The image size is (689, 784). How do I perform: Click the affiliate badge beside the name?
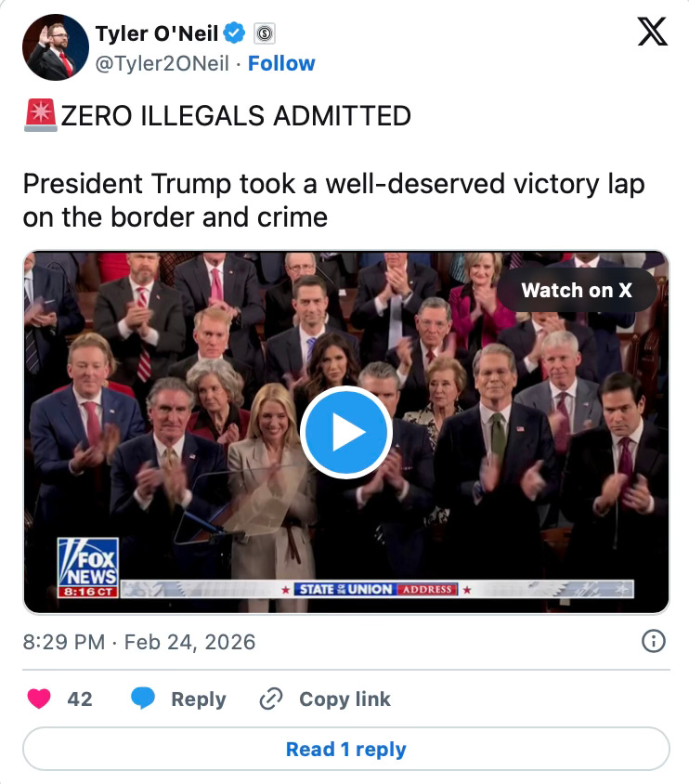tap(265, 33)
